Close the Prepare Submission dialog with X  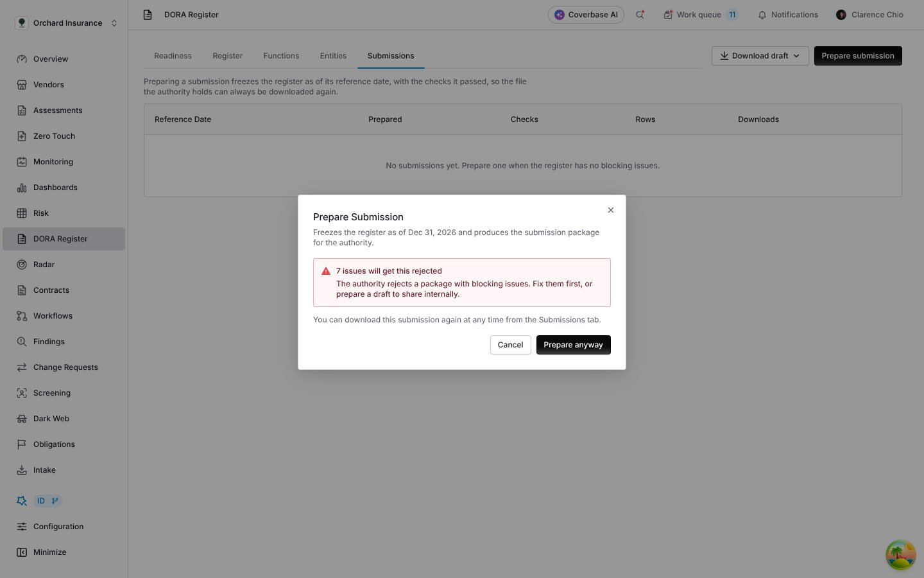tap(611, 210)
